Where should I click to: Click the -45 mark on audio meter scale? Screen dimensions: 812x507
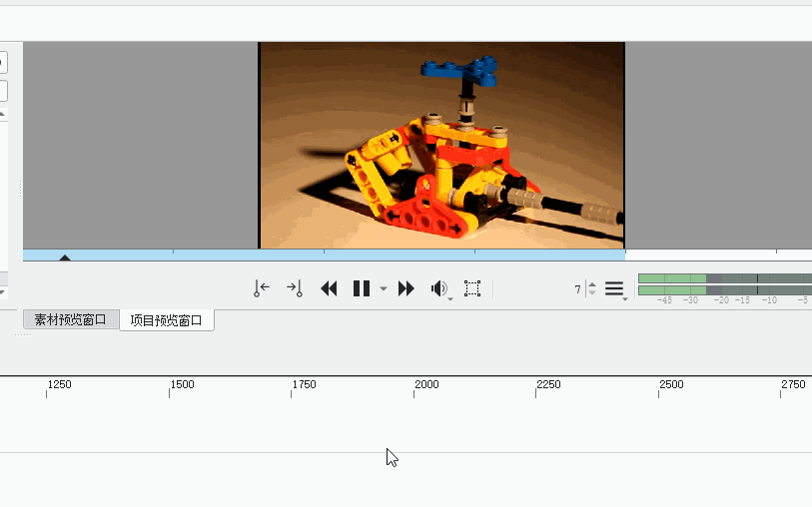tap(664, 300)
